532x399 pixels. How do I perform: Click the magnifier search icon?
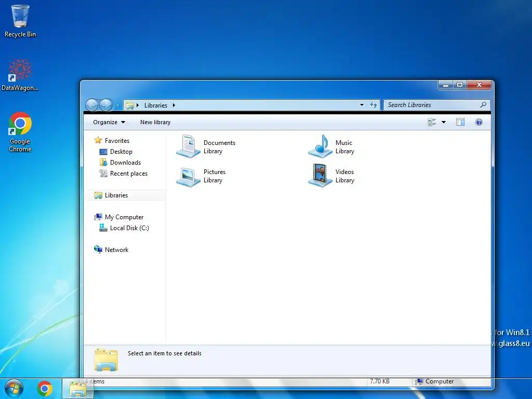coord(484,105)
